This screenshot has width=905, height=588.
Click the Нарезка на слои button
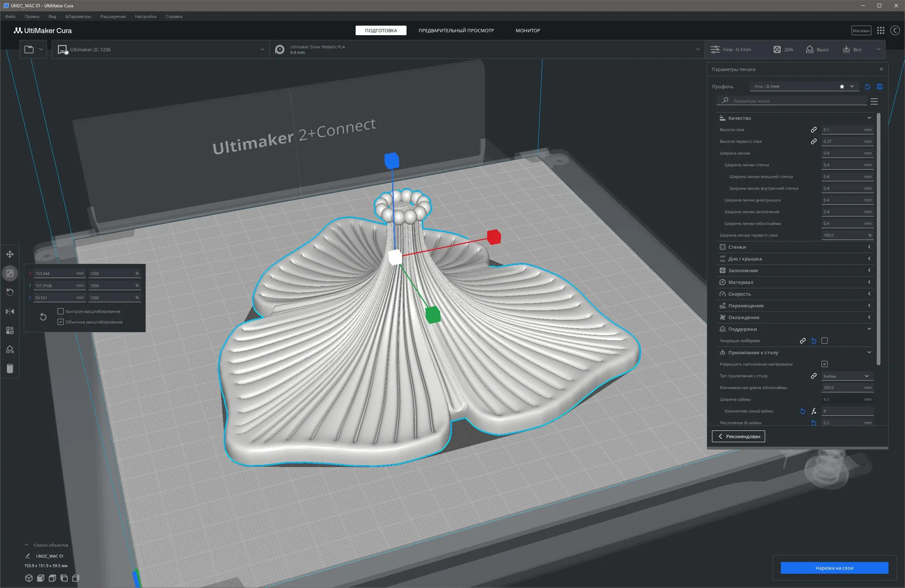[834, 568]
